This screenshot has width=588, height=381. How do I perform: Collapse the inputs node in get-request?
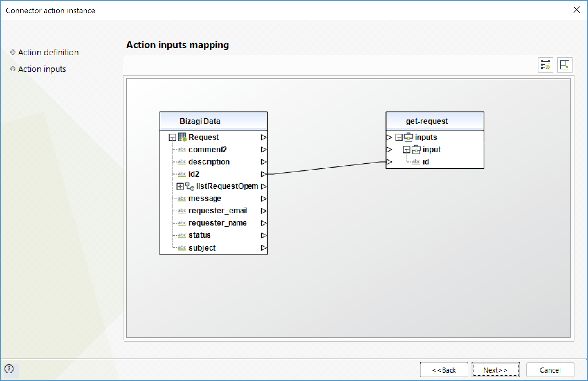(399, 138)
